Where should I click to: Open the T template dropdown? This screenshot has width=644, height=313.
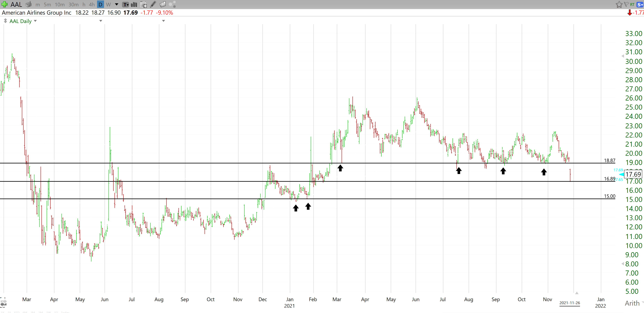(126, 4)
